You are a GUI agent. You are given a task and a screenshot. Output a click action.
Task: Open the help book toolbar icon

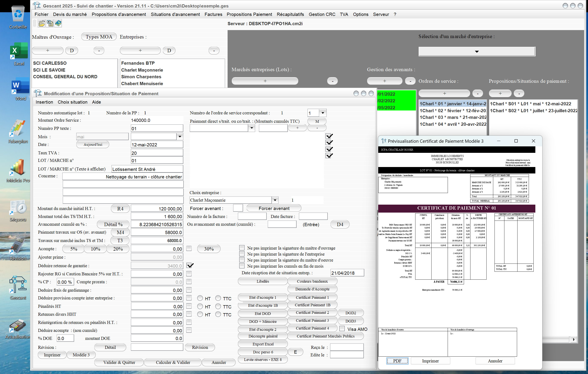pyautogui.click(x=58, y=23)
